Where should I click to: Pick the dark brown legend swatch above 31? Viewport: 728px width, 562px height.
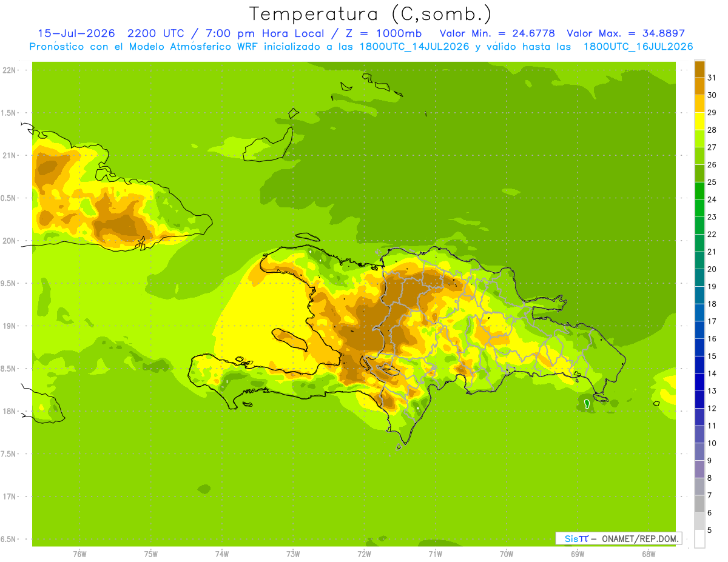coord(699,69)
